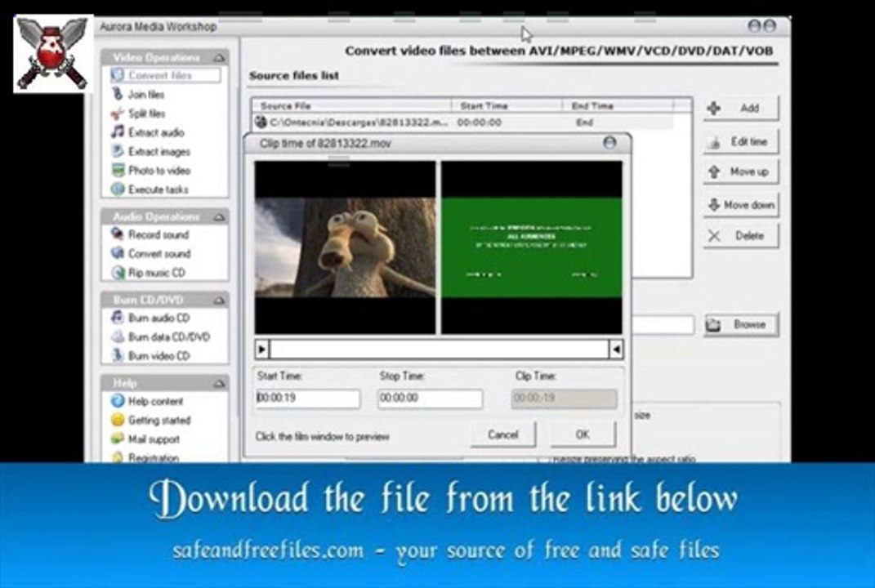This screenshot has height=588, width=875.
Task: Click the Extract images icon
Action: coord(117,151)
